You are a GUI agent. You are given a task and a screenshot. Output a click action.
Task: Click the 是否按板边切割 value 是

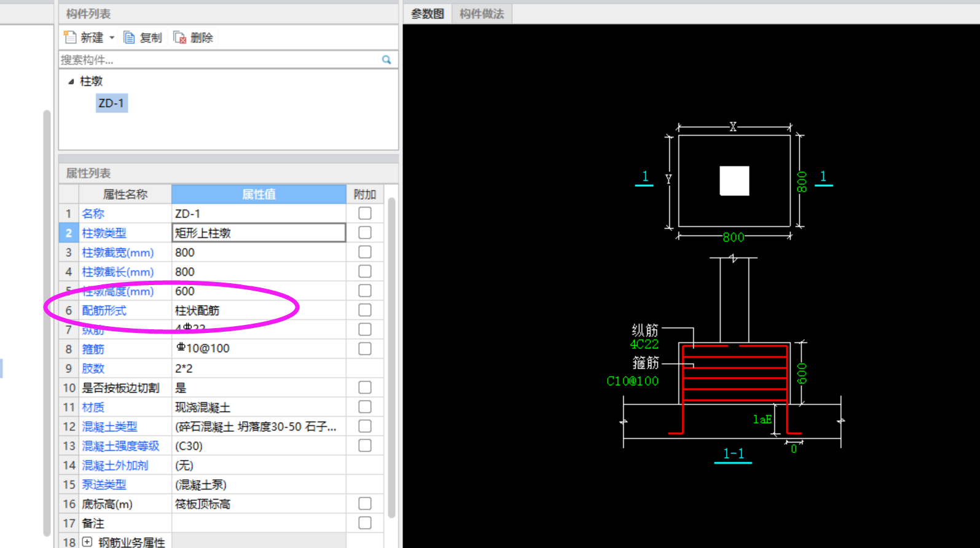(x=259, y=388)
